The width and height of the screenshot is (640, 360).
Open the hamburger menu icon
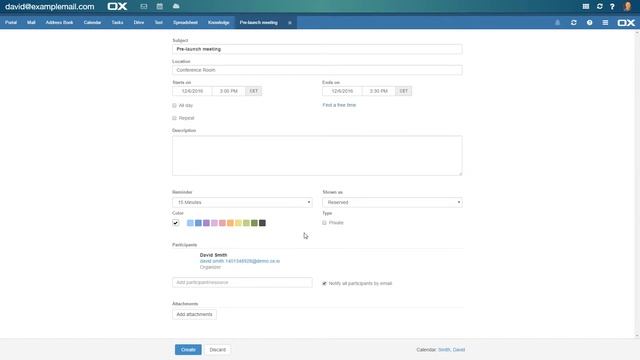point(605,22)
